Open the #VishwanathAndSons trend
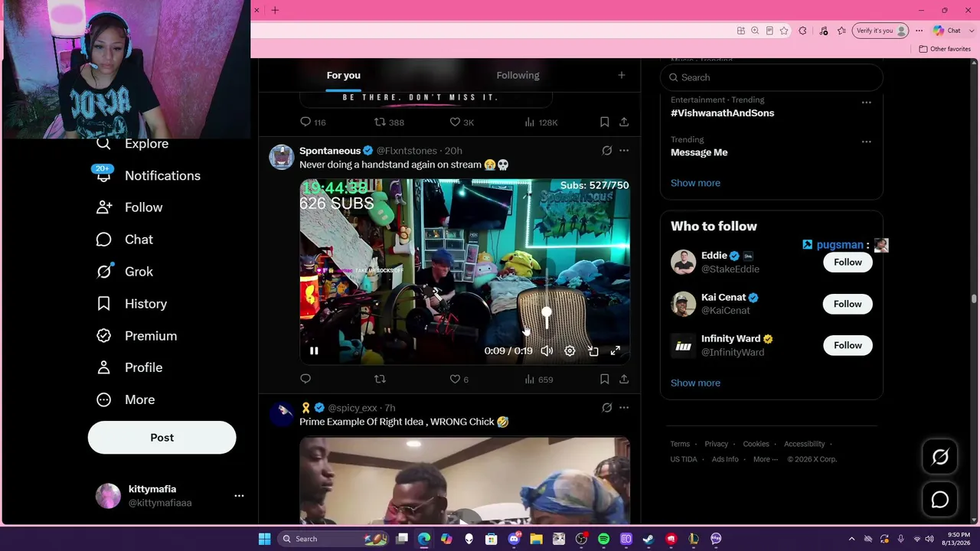980x551 pixels. (x=722, y=112)
